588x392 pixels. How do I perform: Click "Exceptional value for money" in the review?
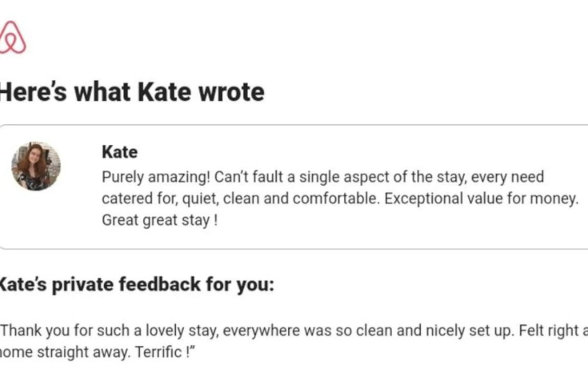(481, 198)
